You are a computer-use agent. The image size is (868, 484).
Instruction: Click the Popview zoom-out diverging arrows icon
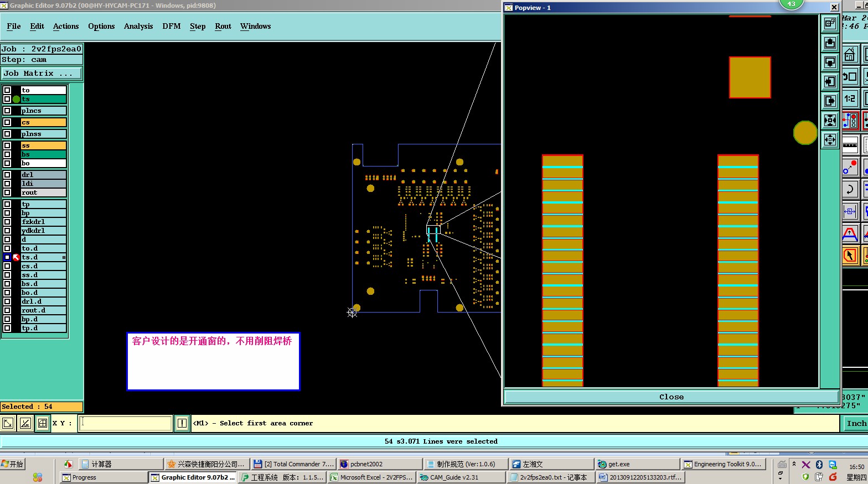click(x=830, y=139)
